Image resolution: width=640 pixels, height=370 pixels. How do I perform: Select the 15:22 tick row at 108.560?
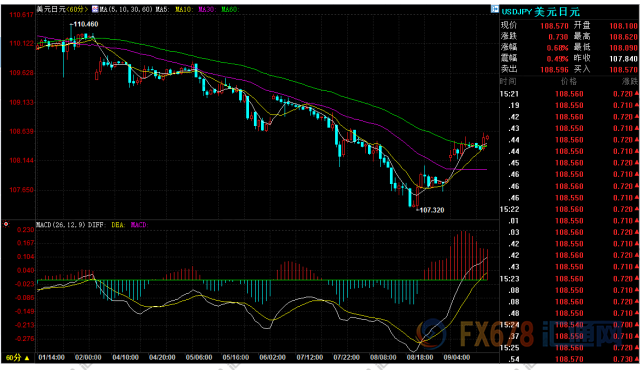coord(569,209)
